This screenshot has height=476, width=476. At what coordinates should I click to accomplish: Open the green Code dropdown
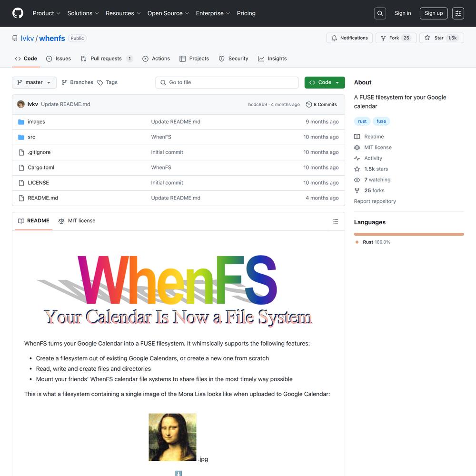tap(325, 82)
